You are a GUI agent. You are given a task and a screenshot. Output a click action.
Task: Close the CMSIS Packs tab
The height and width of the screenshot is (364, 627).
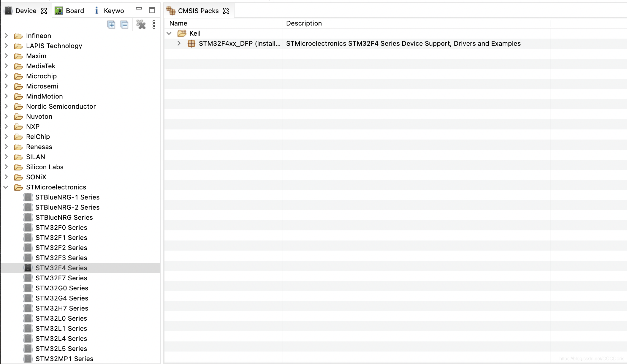click(226, 11)
